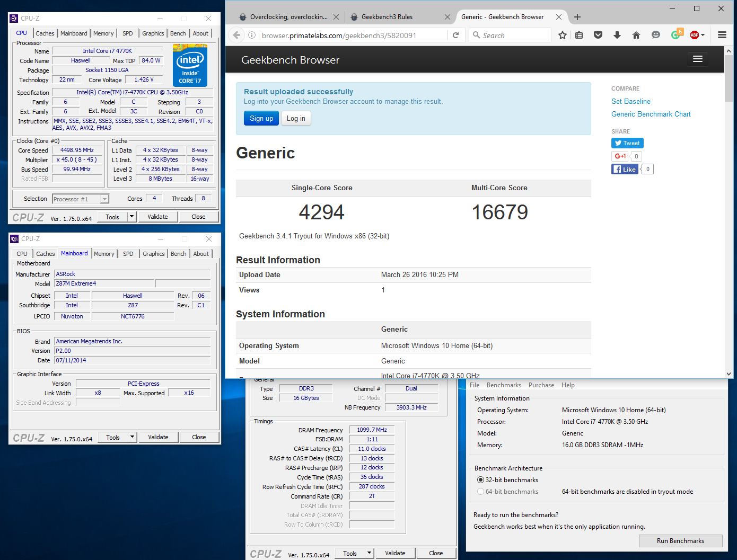The image size is (737, 560).
Task: Open Purchase menu in Geekbench app
Action: [541, 385]
